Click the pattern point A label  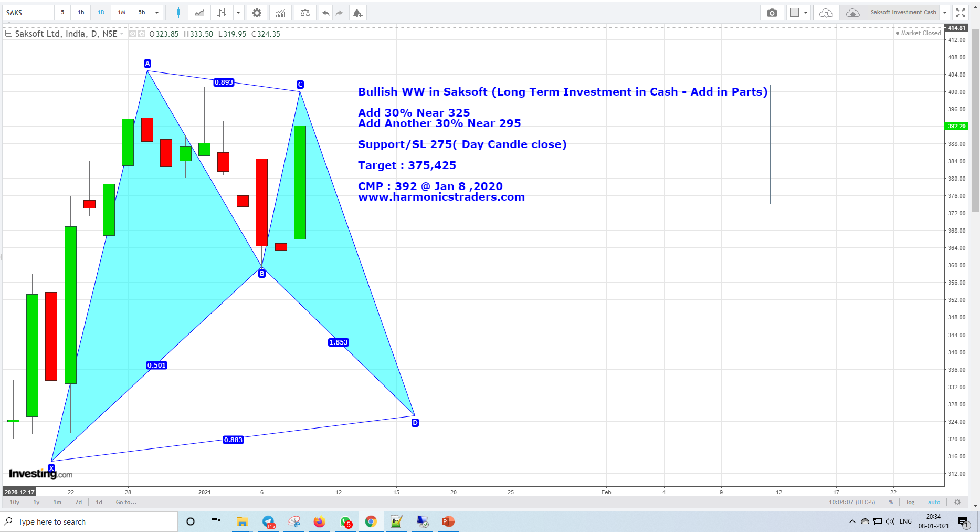147,64
